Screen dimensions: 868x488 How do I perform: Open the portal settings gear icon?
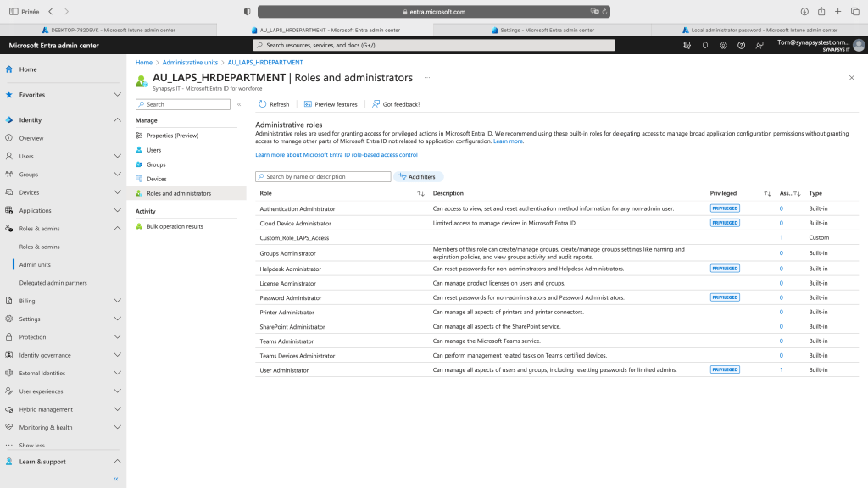[x=723, y=45]
